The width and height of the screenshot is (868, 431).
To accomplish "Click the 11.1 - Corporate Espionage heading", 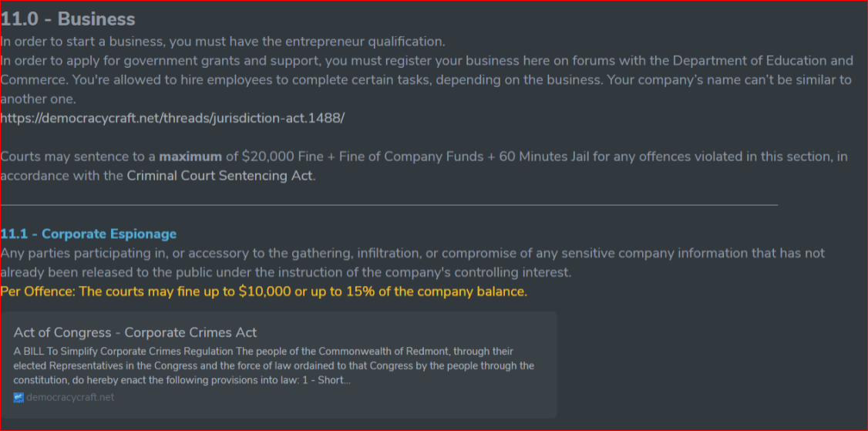I will click(89, 234).
